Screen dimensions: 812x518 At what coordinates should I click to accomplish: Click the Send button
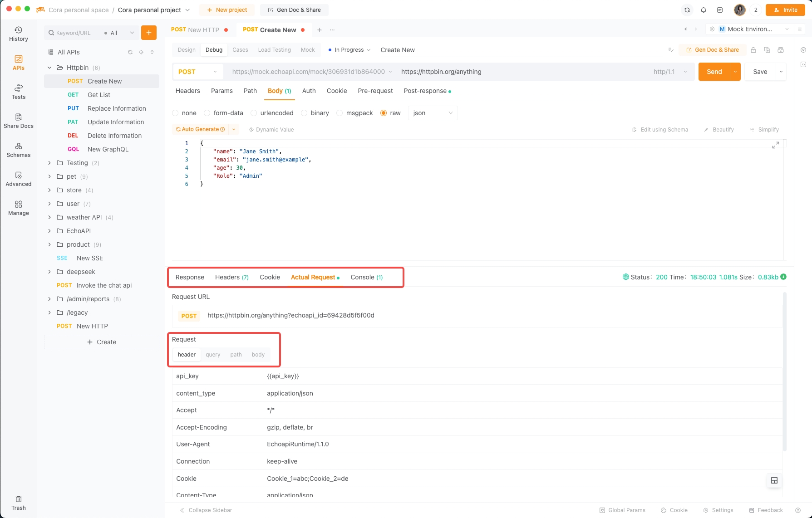[x=714, y=72]
